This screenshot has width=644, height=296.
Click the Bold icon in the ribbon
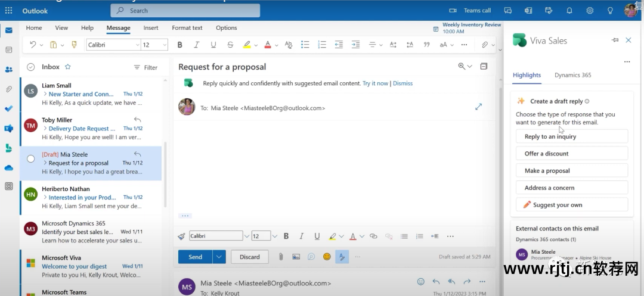pos(179,45)
